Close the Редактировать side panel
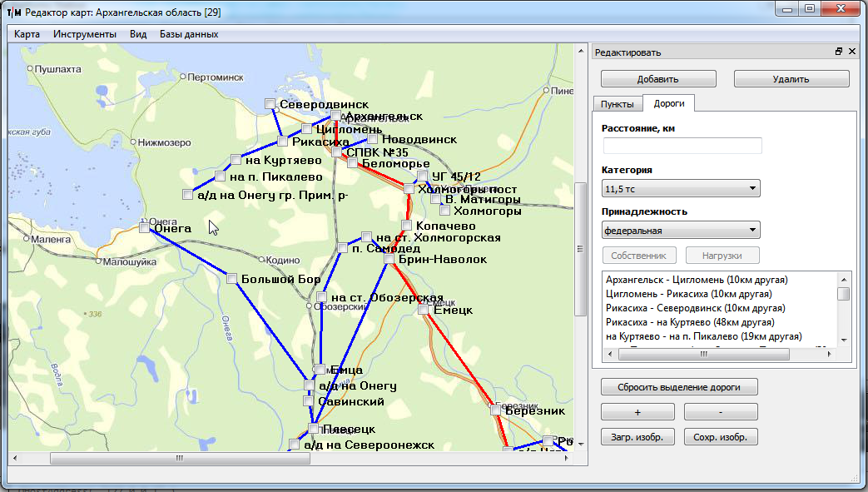 point(851,52)
